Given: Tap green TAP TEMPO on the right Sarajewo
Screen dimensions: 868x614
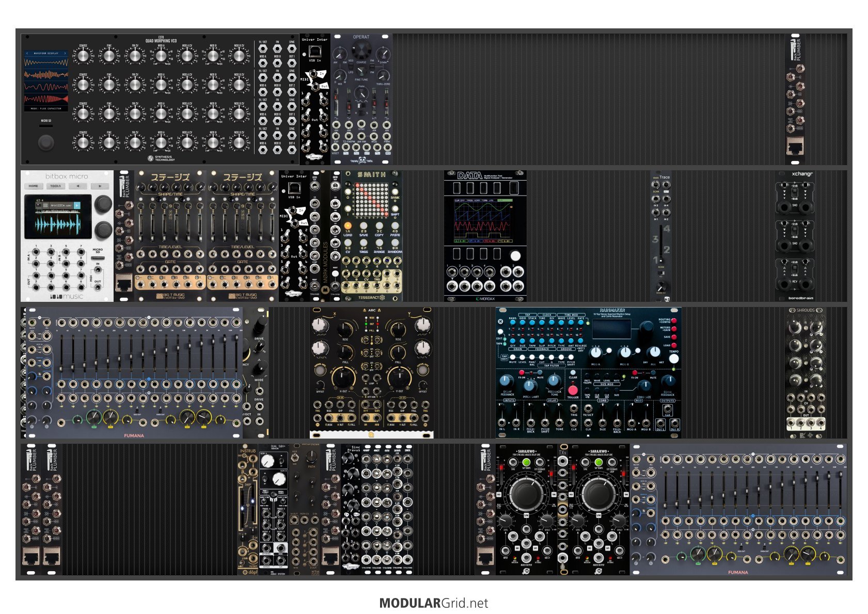Looking at the screenshot, I should [598, 463].
